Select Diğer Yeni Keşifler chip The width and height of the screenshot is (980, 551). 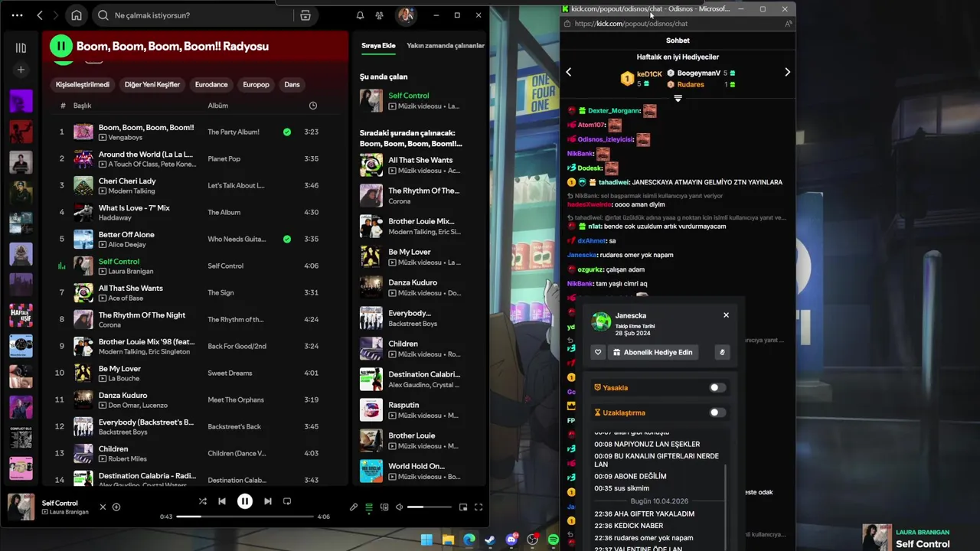(152, 84)
